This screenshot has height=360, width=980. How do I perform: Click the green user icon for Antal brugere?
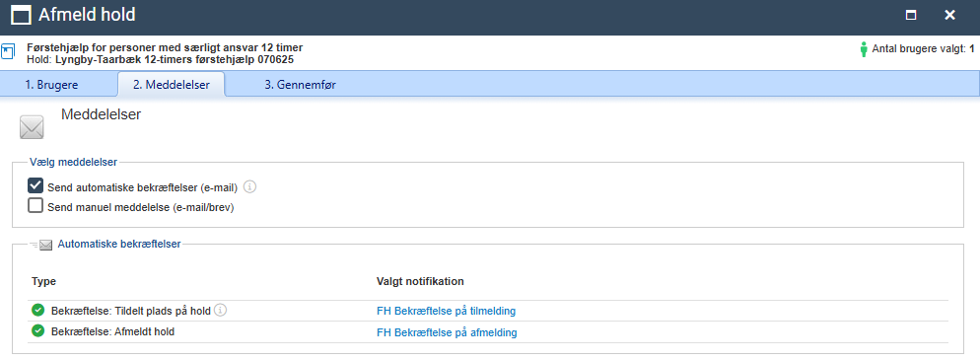(864, 48)
